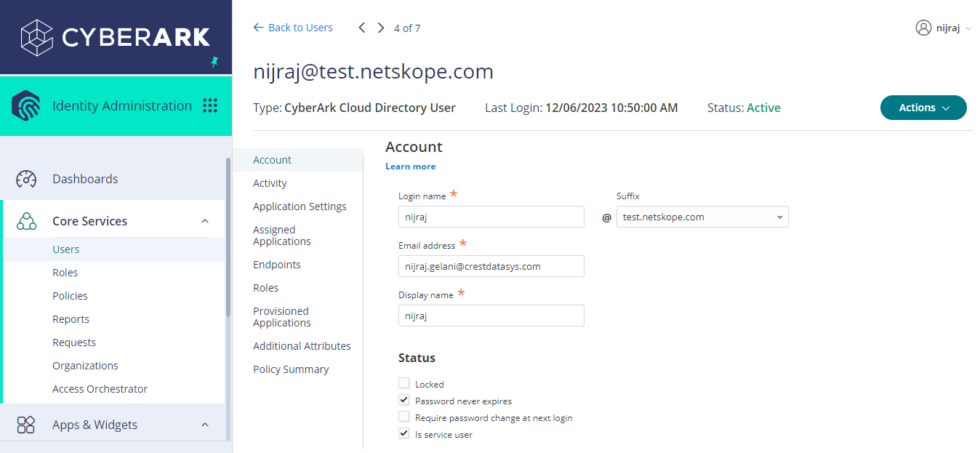Switch to the Activity tab
Viewport: 980px width, 453px height.
(x=270, y=183)
